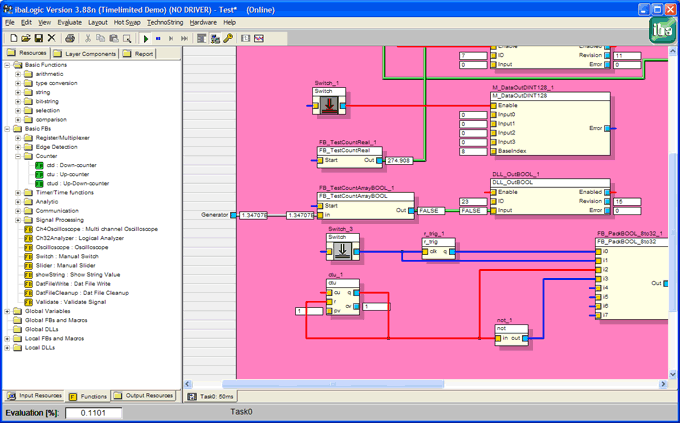Image resolution: width=680 pixels, height=423 pixels.
Task: Switch to the Input Resources tab
Action: tap(35, 396)
